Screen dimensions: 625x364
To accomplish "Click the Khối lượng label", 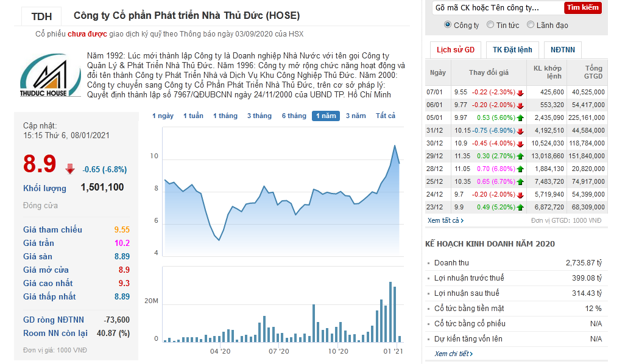I will 44,188.
